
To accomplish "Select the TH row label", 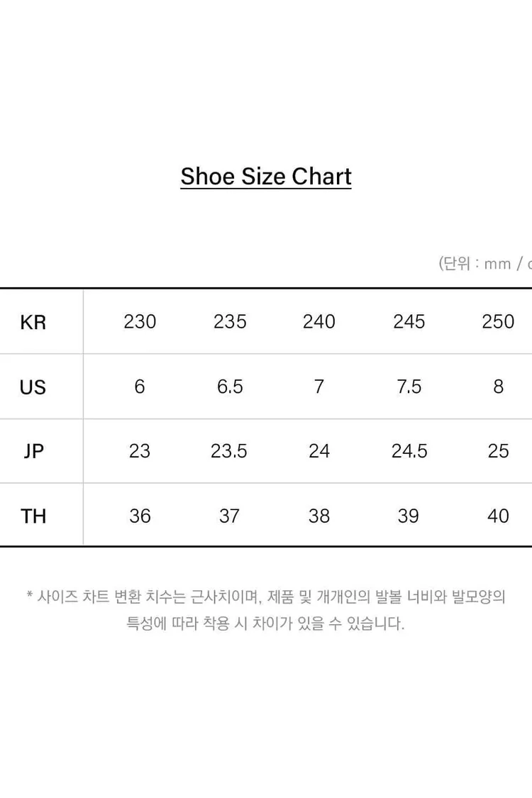I will 33,516.
